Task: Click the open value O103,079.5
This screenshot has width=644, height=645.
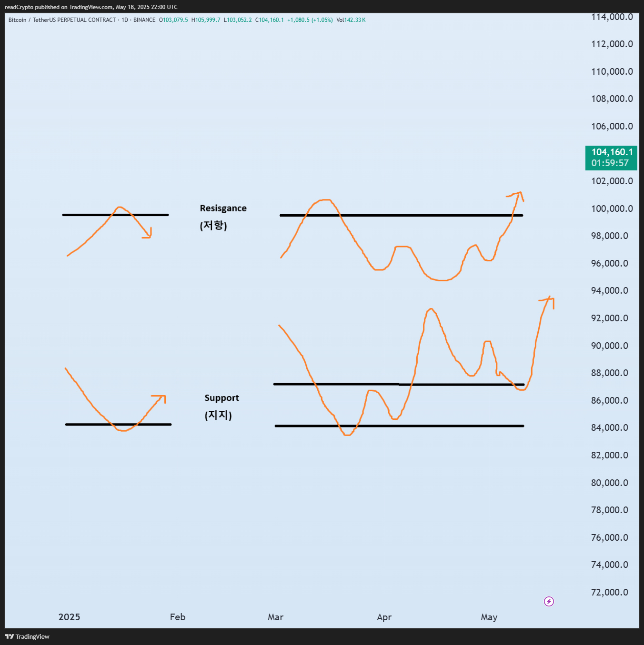Action: (x=173, y=20)
